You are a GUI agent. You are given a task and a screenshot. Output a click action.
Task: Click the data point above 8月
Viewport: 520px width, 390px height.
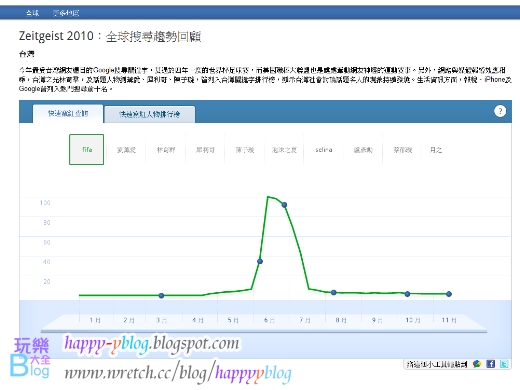(x=334, y=292)
